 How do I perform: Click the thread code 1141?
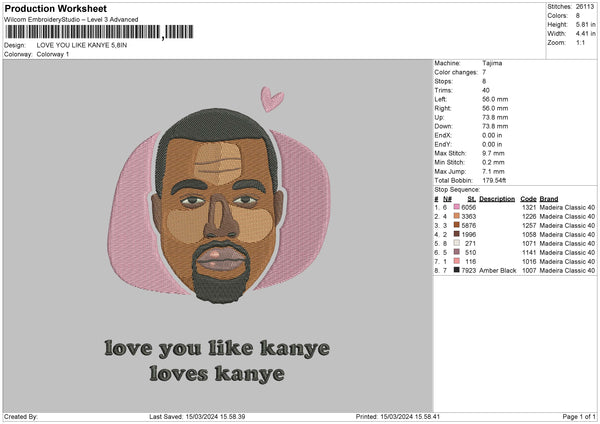[x=529, y=253]
